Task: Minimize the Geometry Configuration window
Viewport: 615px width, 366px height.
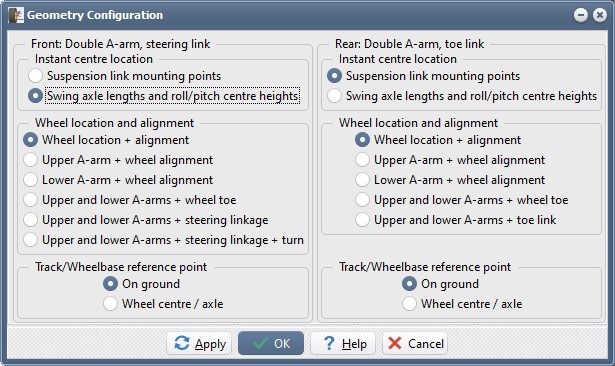Action: 580,15
